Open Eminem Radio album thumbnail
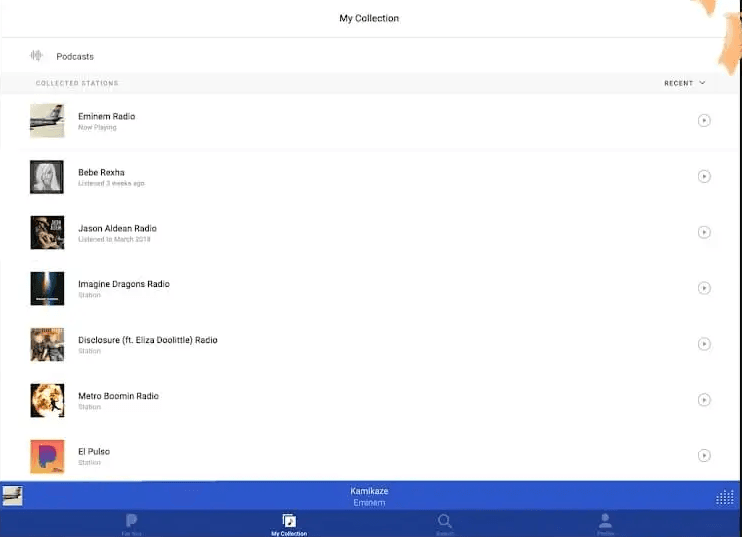 pos(47,121)
